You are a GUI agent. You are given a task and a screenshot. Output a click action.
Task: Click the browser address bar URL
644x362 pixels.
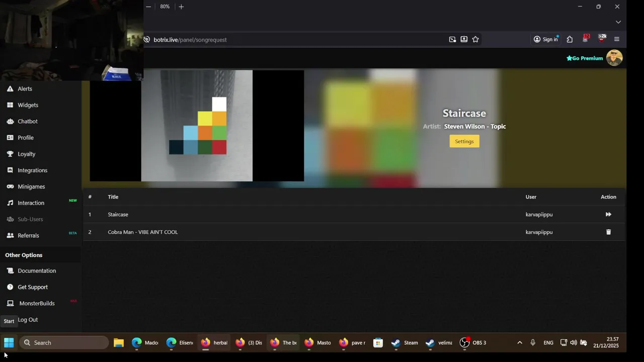point(190,40)
